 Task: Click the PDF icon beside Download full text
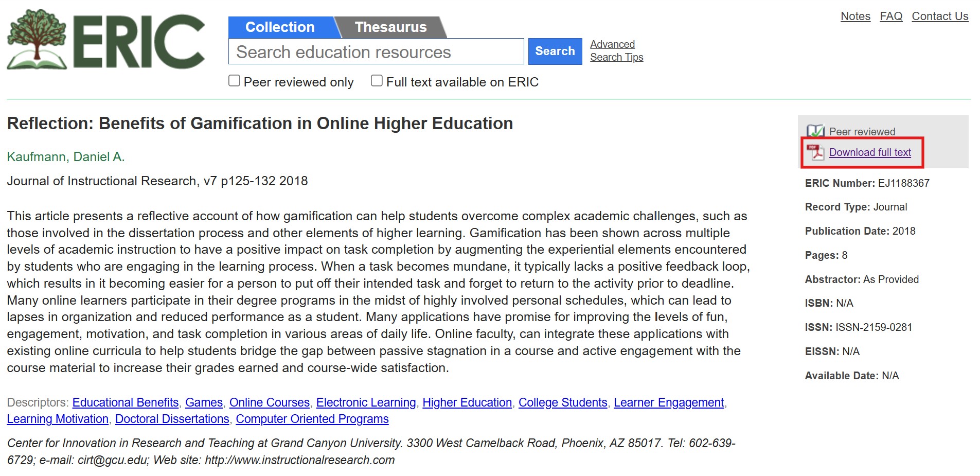click(815, 152)
